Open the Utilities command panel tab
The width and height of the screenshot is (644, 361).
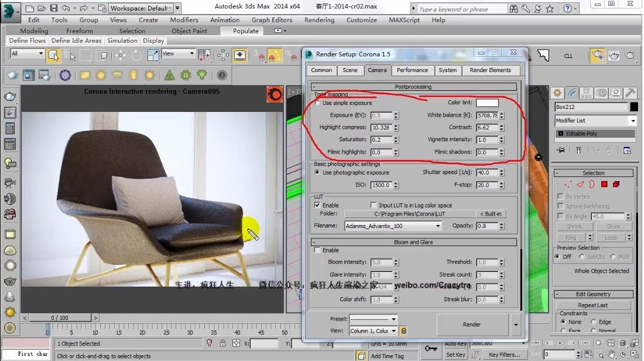pos(630,93)
